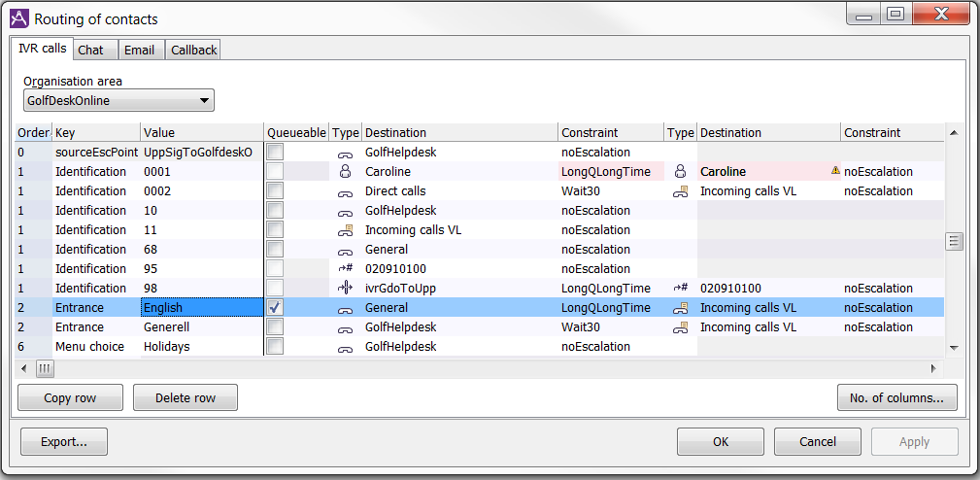This screenshot has width=980, height=480.
Task: Switch to the Email tab
Action: pyautogui.click(x=141, y=50)
